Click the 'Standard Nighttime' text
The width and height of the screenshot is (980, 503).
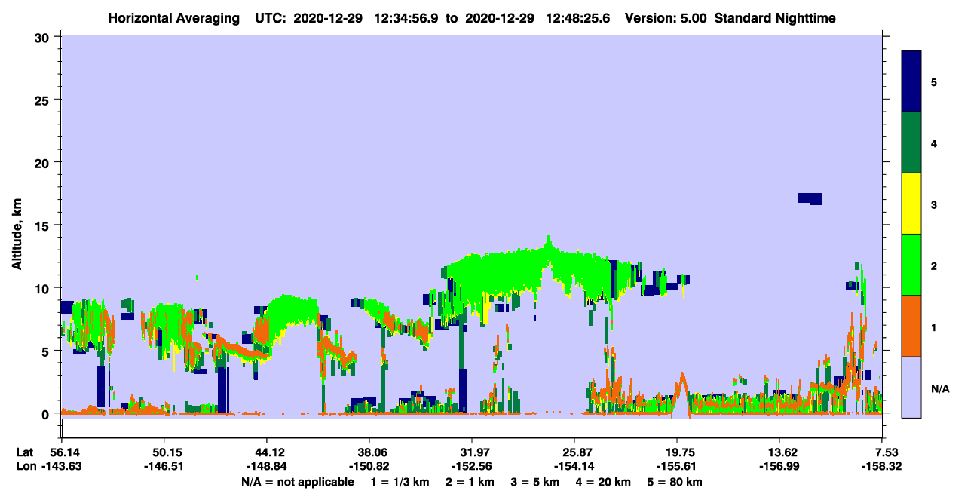point(775,18)
